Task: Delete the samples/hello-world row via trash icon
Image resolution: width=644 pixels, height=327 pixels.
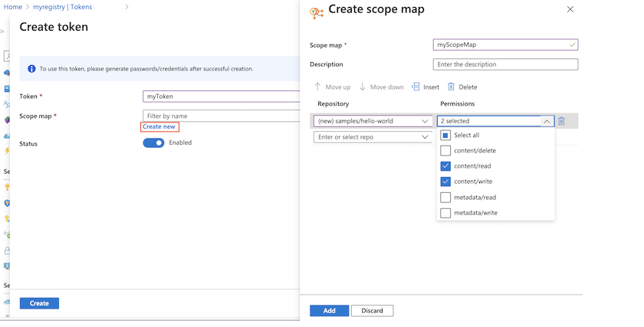Action: pyautogui.click(x=562, y=121)
